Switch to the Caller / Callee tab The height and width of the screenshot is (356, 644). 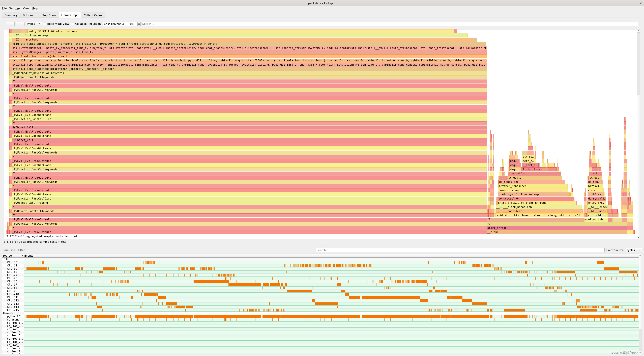[x=93, y=15]
